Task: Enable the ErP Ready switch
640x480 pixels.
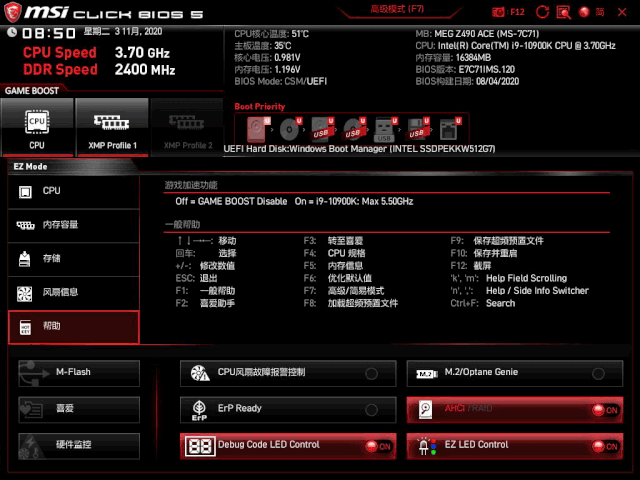Action: click(372, 409)
